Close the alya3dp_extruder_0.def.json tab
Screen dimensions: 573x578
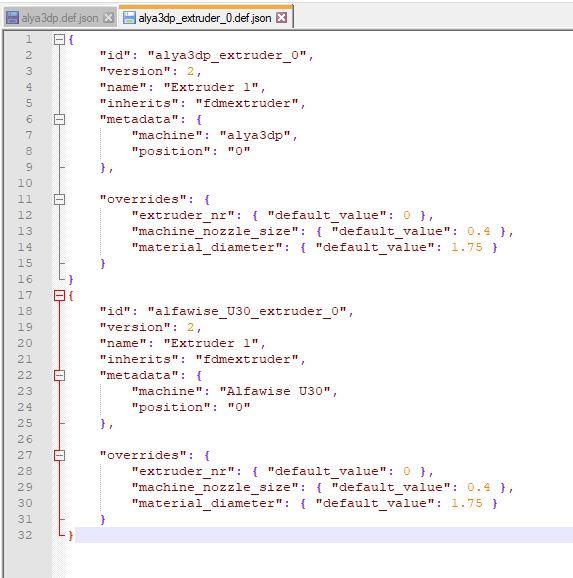[x=282, y=18]
